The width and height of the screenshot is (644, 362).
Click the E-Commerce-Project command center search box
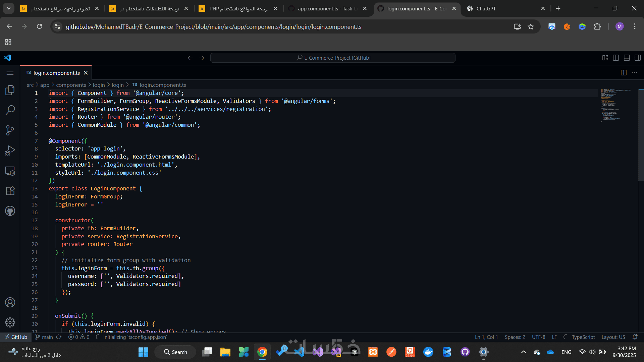click(333, 58)
